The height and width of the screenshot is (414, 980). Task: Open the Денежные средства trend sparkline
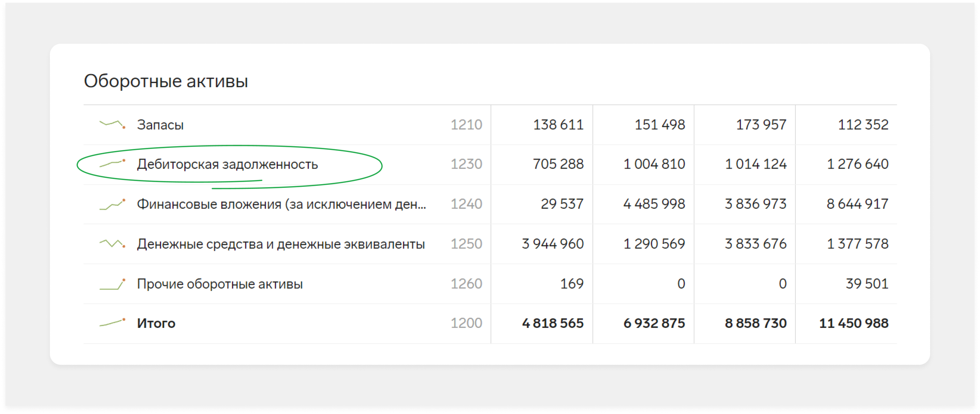coord(112,243)
